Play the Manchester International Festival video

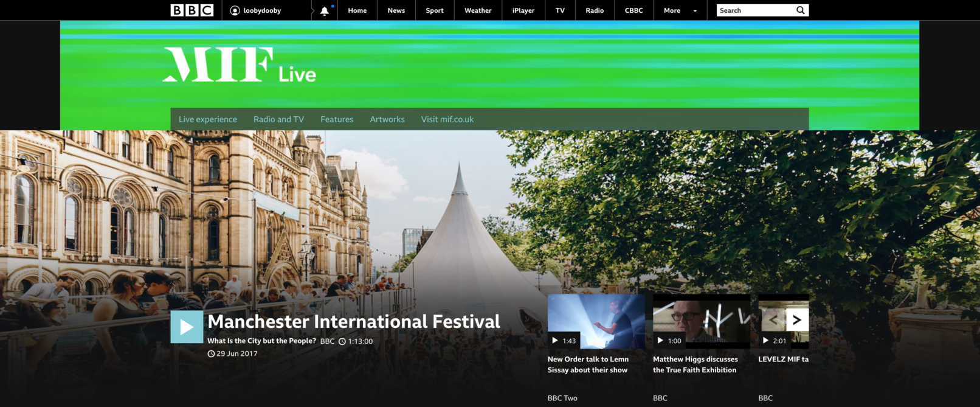pyautogui.click(x=187, y=327)
